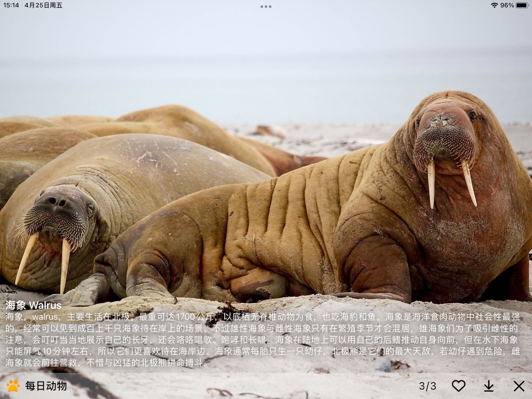Tap the 海象 Walrus title

click(x=33, y=305)
